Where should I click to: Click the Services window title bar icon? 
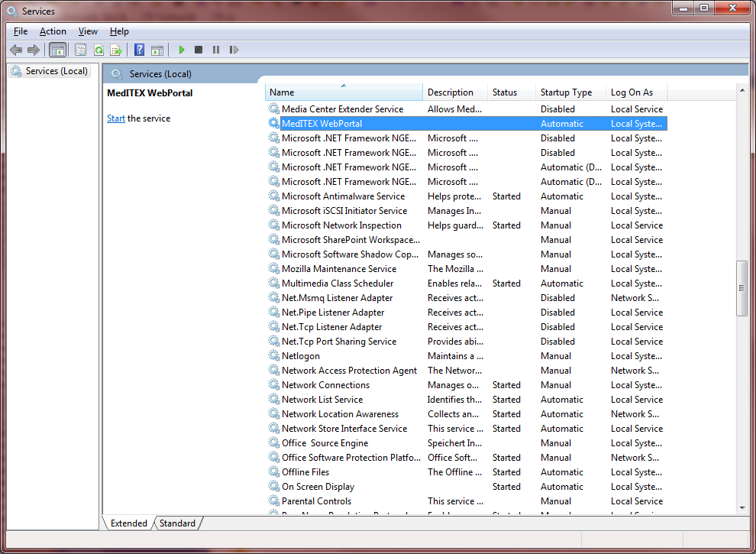click(x=12, y=11)
